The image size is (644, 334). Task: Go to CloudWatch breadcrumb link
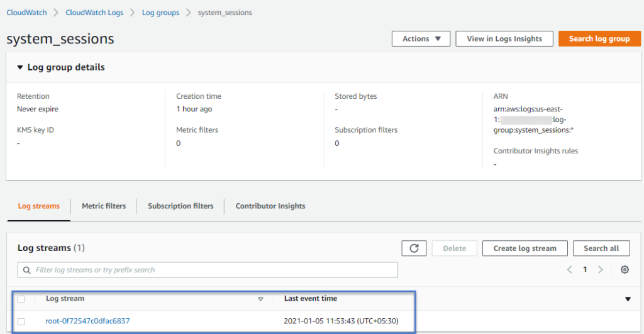(x=26, y=13)
